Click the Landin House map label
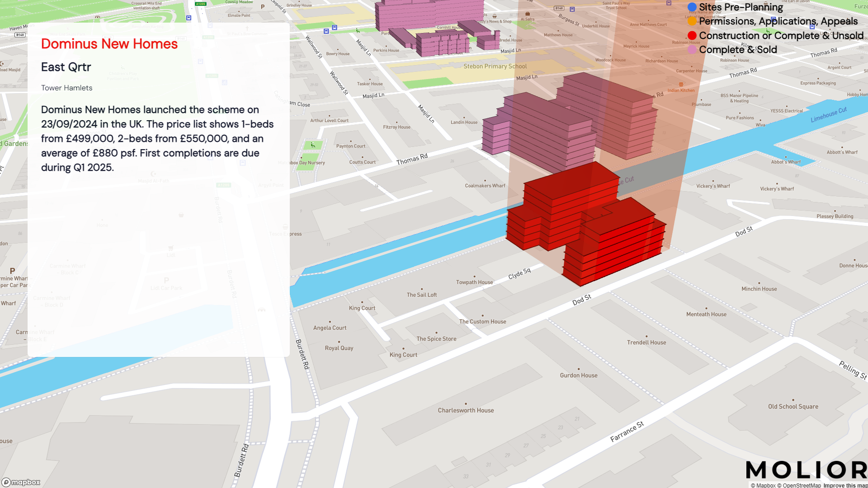Image resolution: width=868 pixels, height=488 pixels. point(464,122)
